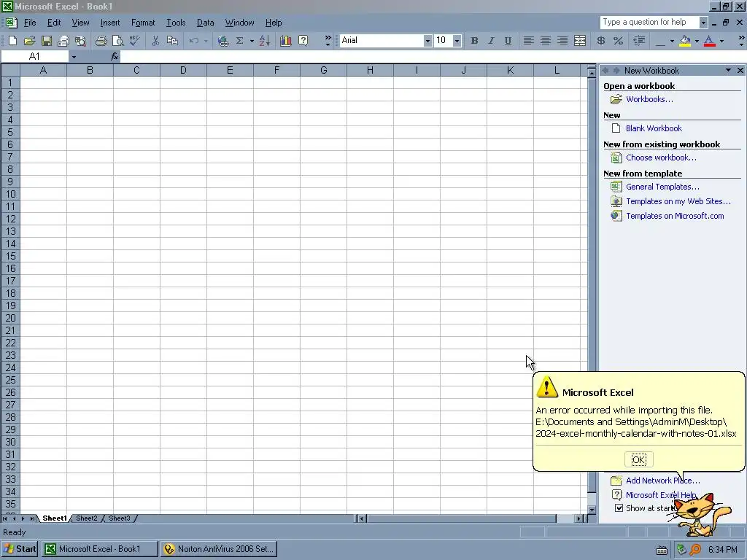Toggle Bold formatting
Image resolution: width=747 pixels, height=560 pixels.
coord(474,41)
